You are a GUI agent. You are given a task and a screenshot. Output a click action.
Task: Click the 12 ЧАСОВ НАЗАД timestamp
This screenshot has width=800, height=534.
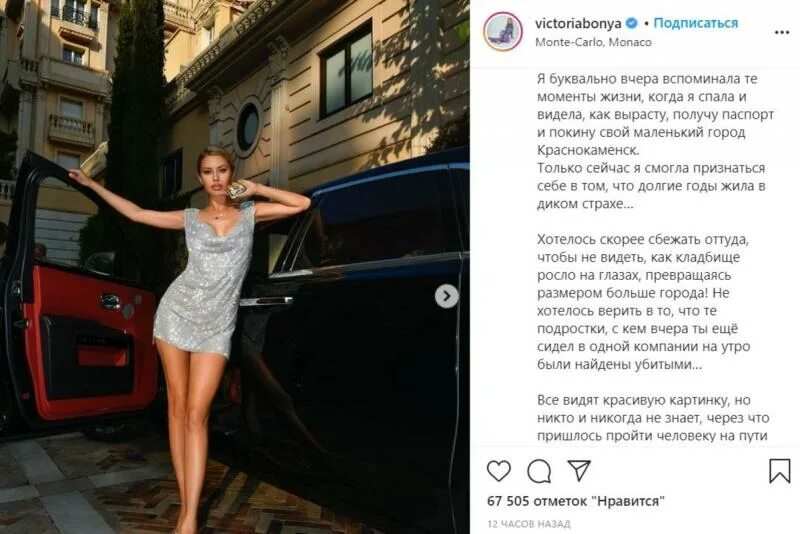tap(529, 524)
